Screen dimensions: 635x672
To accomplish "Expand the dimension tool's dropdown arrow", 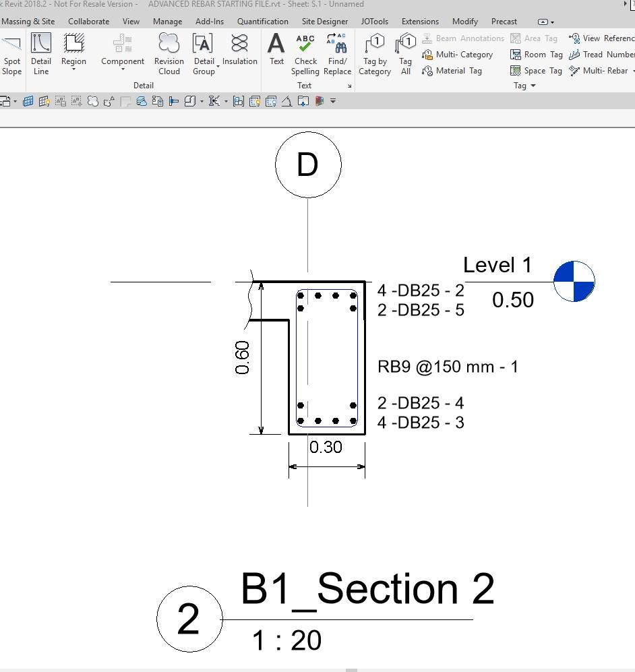I will [x=226, y=102].
